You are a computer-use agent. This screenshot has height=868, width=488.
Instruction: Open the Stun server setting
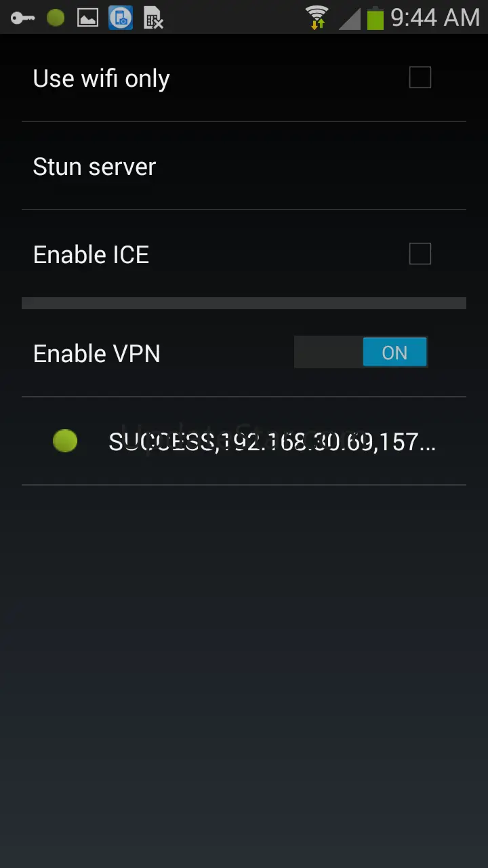click(244, 167)
